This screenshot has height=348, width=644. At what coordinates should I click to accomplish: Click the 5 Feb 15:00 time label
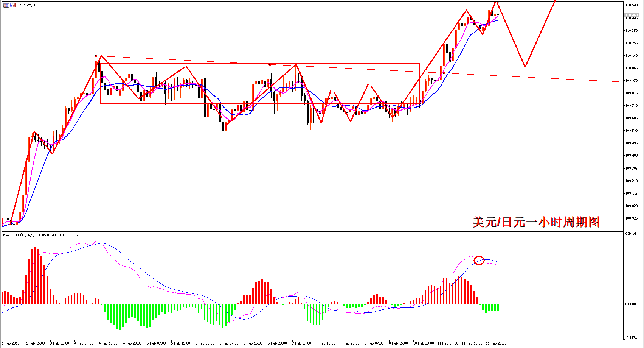click(181, 343)
